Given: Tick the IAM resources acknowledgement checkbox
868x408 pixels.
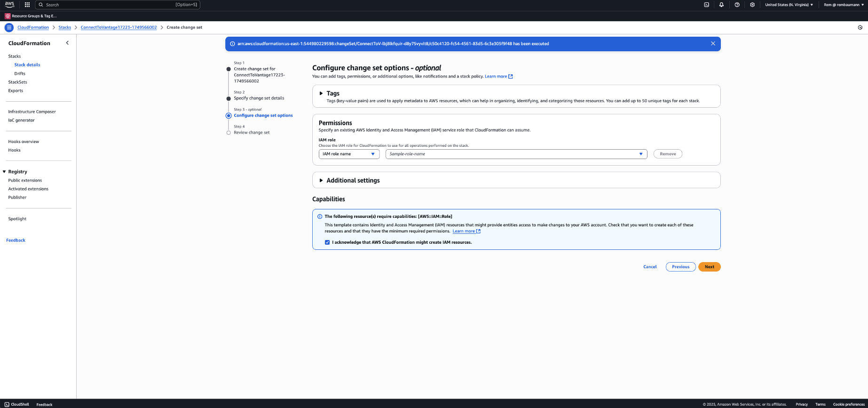Looking at the screenshot, I should [327, 242].
